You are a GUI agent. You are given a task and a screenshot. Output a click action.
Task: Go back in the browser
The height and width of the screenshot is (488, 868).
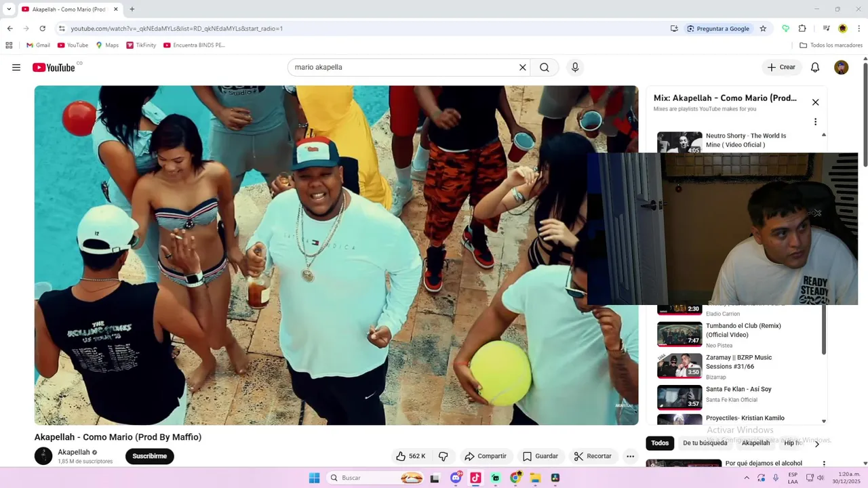pos(9,28)
